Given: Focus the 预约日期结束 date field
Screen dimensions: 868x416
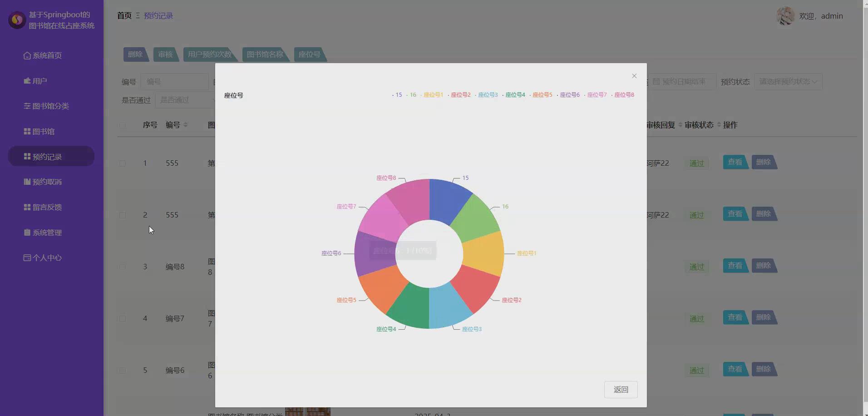Looking at the screenshot, I should click(x=682, y=82).
